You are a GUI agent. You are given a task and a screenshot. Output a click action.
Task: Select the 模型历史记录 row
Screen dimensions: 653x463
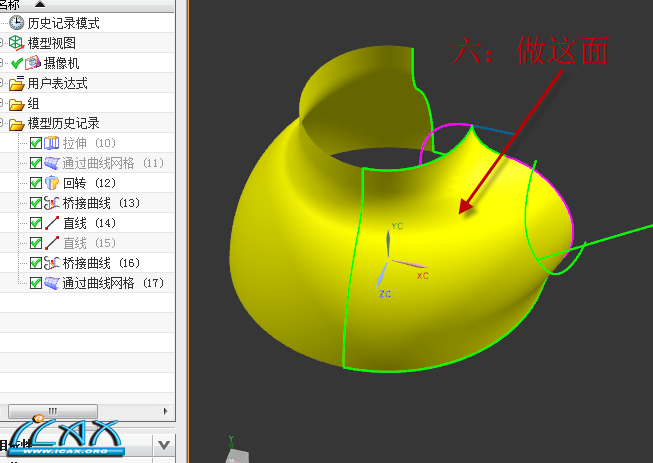pyautogui.click(x=87, y=123)
